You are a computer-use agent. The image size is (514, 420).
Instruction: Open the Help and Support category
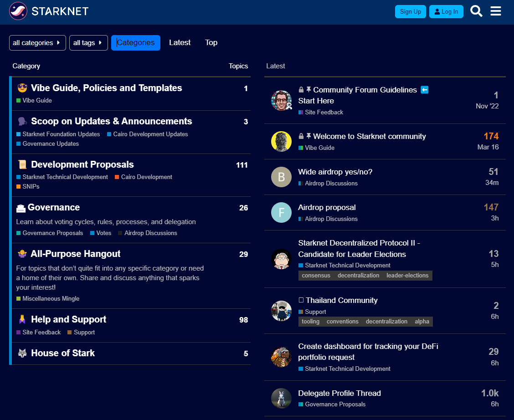click(68, 319)
